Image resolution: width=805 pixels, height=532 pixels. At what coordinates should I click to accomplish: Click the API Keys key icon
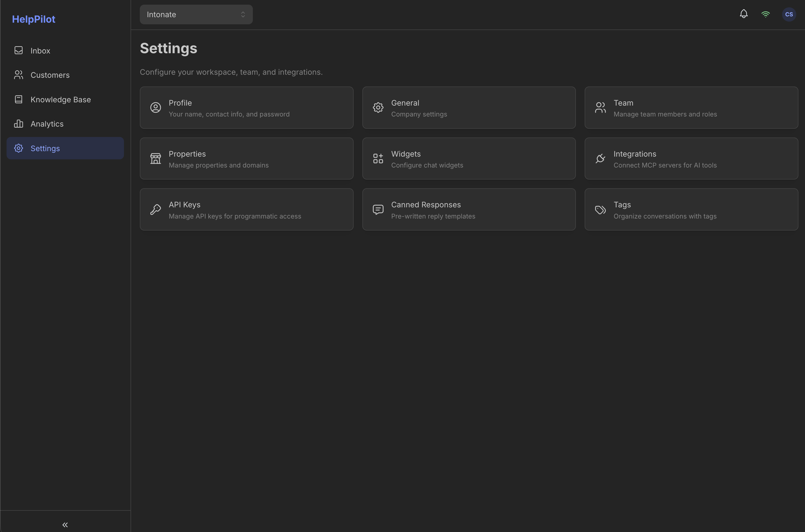[x=155, y=210]
